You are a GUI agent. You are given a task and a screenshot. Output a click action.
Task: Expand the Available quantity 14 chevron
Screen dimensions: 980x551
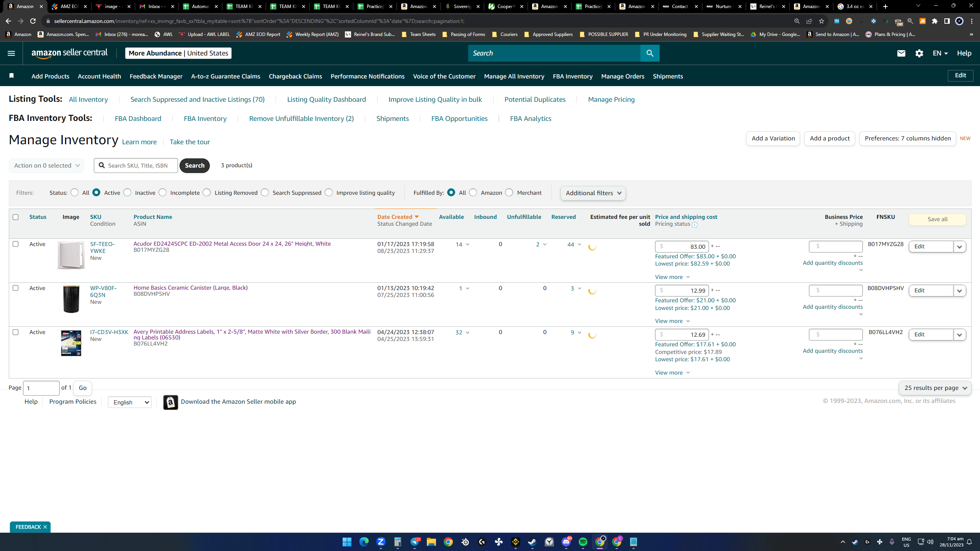467,245
